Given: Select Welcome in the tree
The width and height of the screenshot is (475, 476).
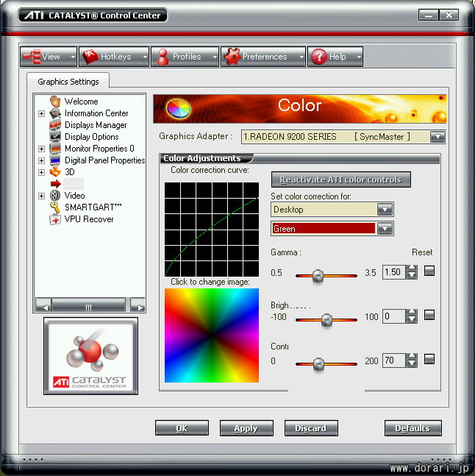Looking at the screenshot, I should coord(82,102).
